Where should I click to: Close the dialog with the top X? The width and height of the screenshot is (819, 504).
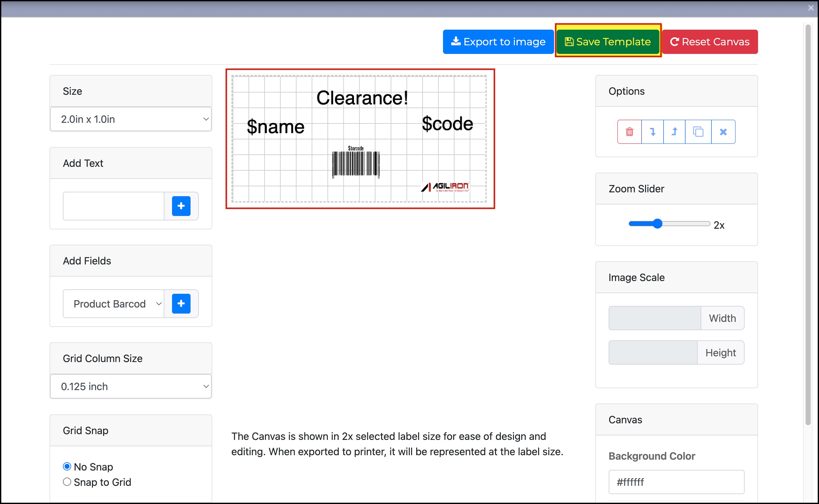coord(811,8)
